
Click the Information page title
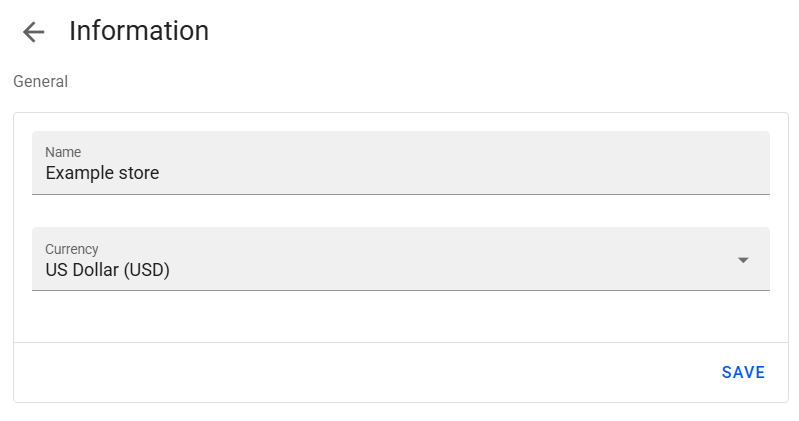coord(139,31)
